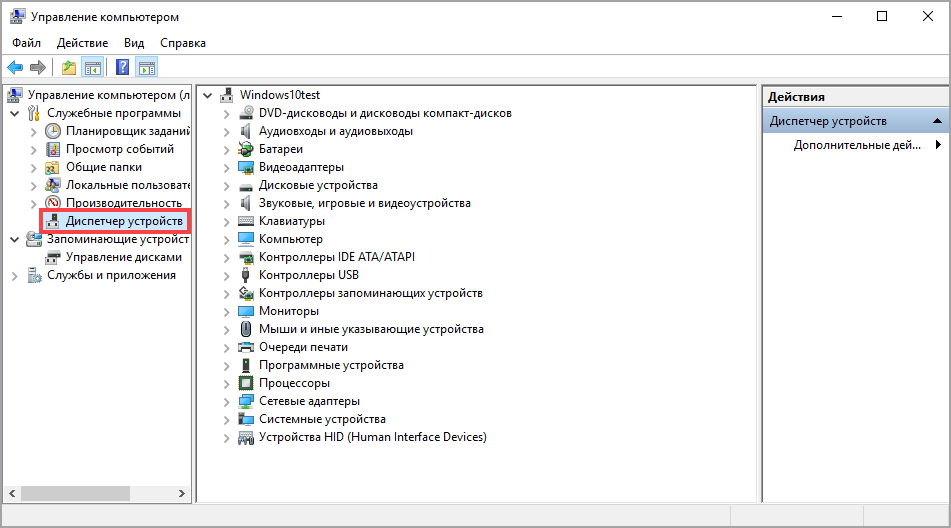Screen dimensions: 951x528
Task: Toggle the show/hide action pane toolbar button
Action: (147, 68)
